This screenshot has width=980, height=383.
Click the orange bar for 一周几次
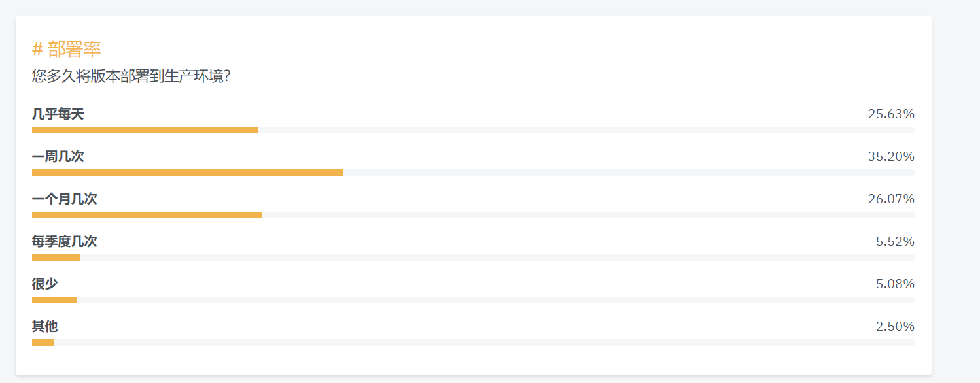187,173
